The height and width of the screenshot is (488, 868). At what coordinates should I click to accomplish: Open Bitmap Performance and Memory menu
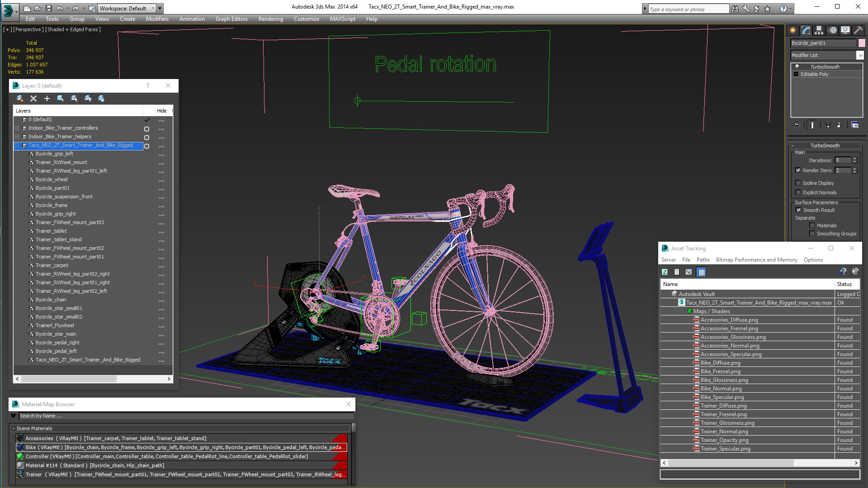[x=756, y=260]
